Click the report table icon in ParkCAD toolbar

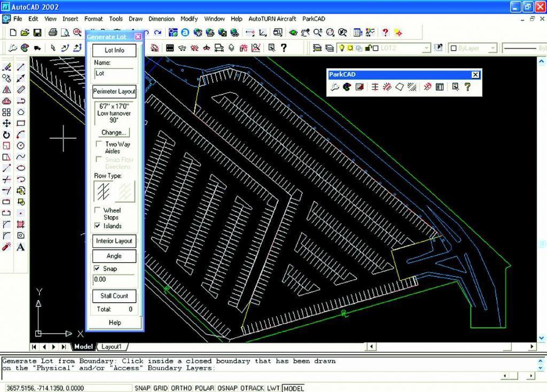click(x=440, y=87)
